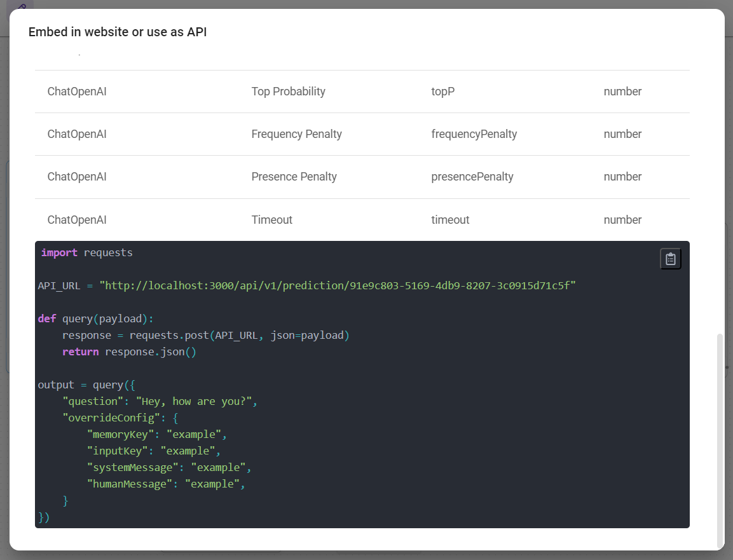733x560 pixels.
Task: Select the Presence Penalty label cell
Action: tap(294, 177)
